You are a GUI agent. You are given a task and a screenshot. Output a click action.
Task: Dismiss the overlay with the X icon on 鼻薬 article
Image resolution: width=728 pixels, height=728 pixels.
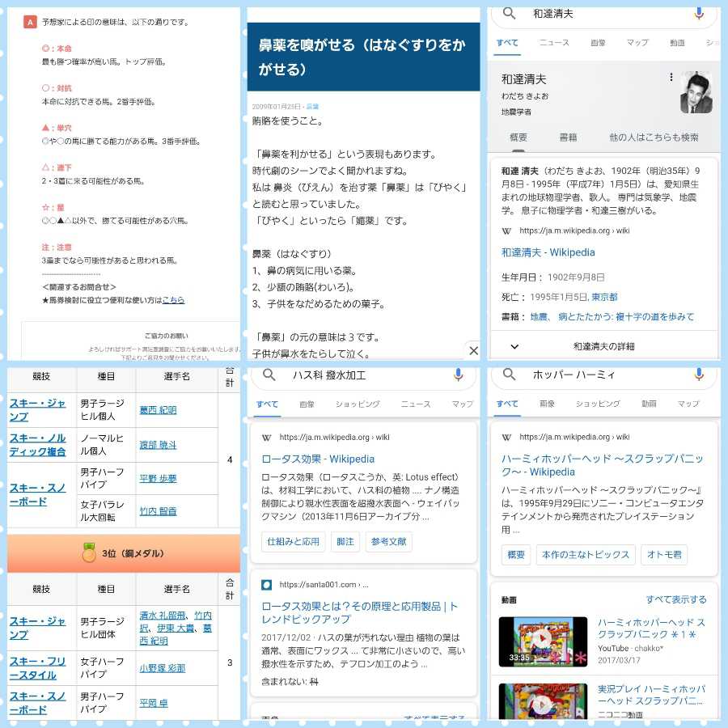473,350
